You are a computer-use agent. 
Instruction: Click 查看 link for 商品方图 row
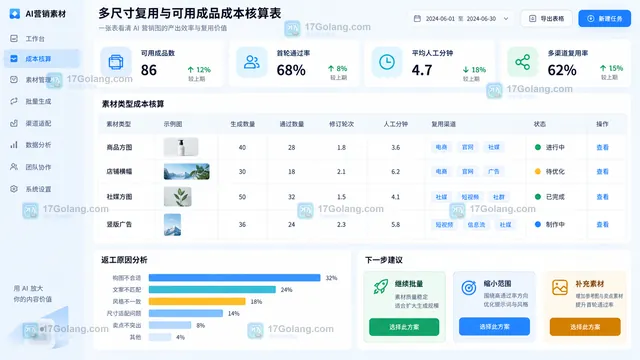coord(602,147)
